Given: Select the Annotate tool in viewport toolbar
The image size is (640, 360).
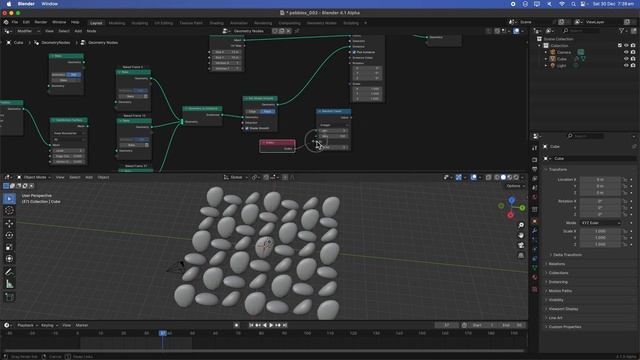Looking at the screenshot, I should point(9,272).
